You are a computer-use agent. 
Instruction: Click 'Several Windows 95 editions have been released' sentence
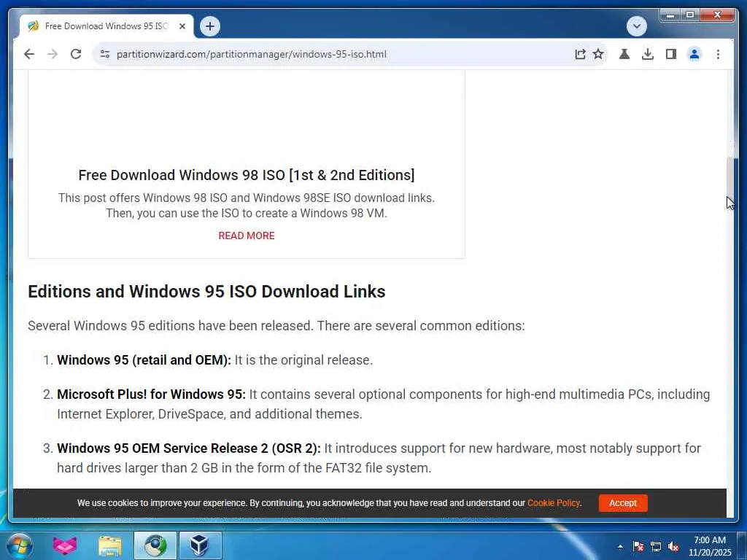[x=171, y=326]
